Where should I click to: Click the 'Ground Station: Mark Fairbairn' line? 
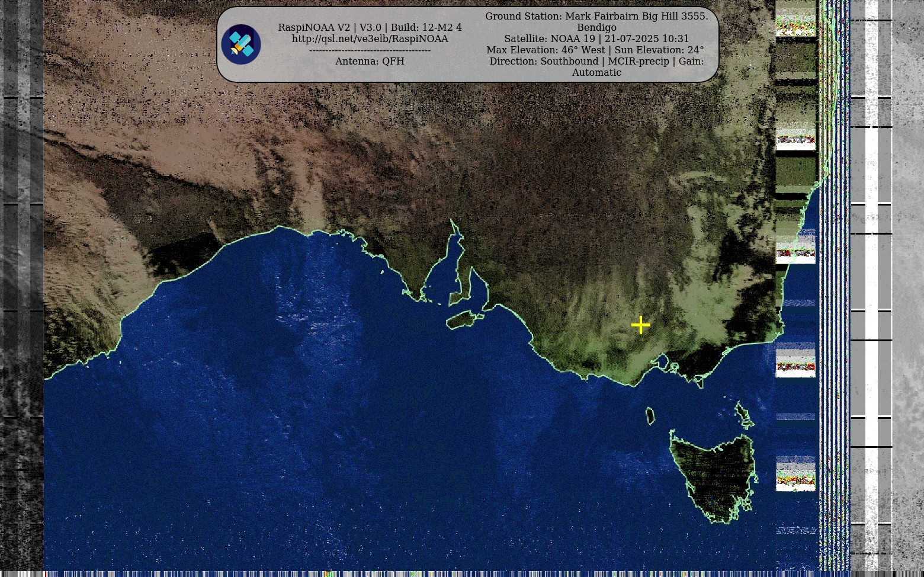click(596, 16)
